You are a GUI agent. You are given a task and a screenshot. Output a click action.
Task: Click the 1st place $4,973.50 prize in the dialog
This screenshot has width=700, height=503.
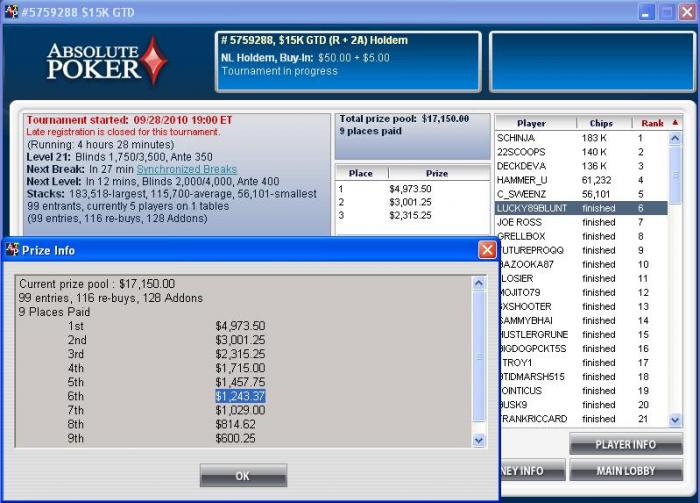click(x=240, y=326)
